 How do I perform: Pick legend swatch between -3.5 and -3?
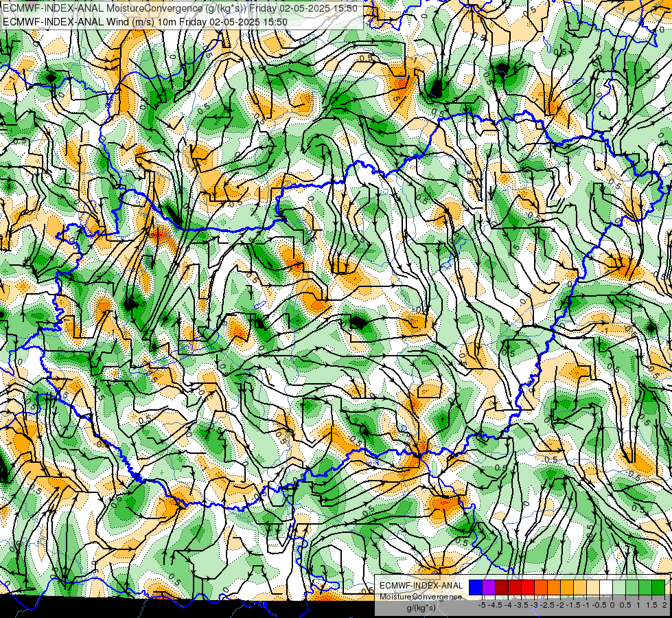point(528,588)
